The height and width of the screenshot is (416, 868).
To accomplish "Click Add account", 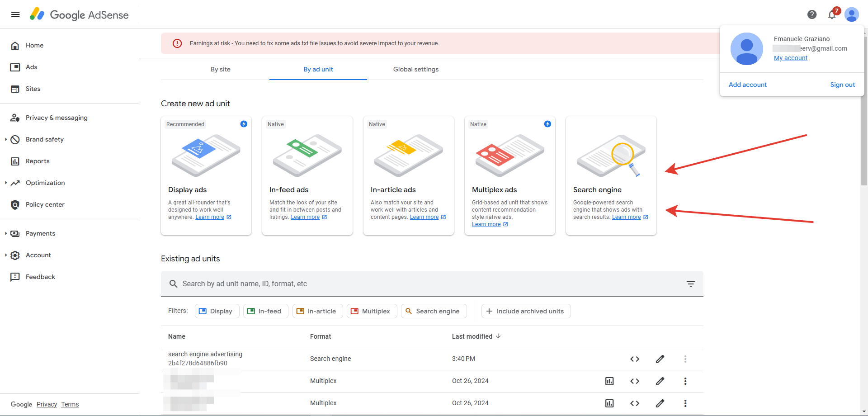I will click(x=748, y=85).
